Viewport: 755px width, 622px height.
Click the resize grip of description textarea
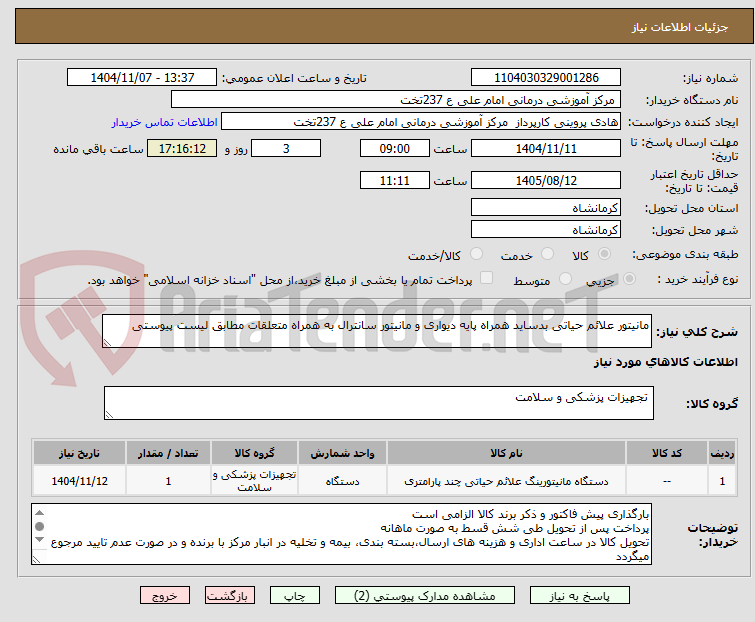coord(107,343)
